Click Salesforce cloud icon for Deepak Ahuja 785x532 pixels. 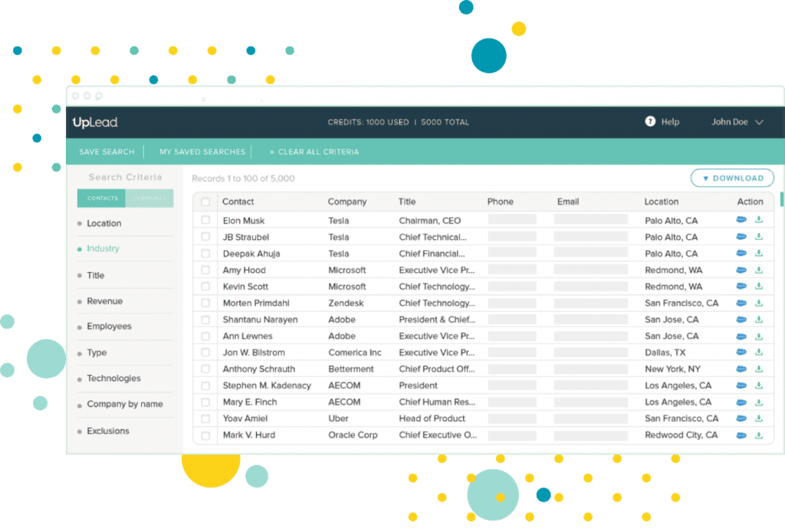(x=741, y=253)
